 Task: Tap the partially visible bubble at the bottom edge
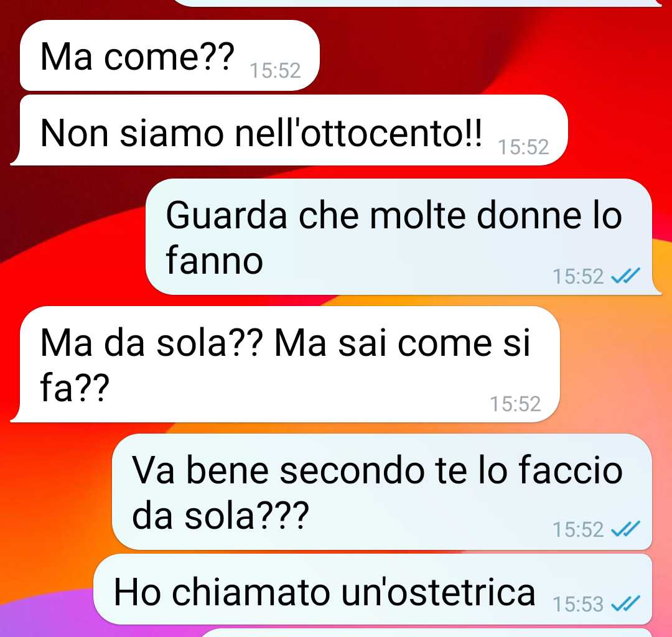point(426,633)
